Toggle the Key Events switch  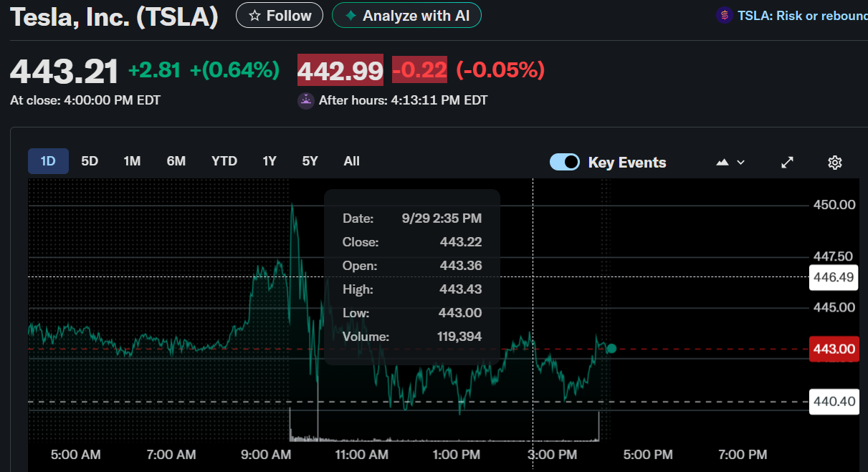[x=565, y=163]
